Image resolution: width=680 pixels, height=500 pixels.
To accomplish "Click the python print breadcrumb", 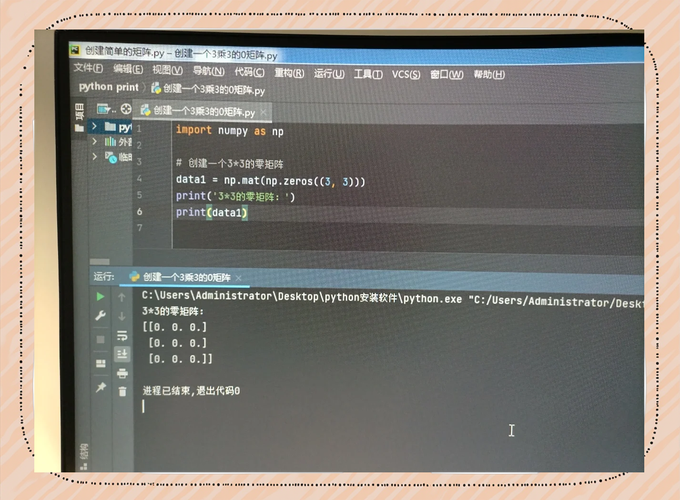I will 108,87.
